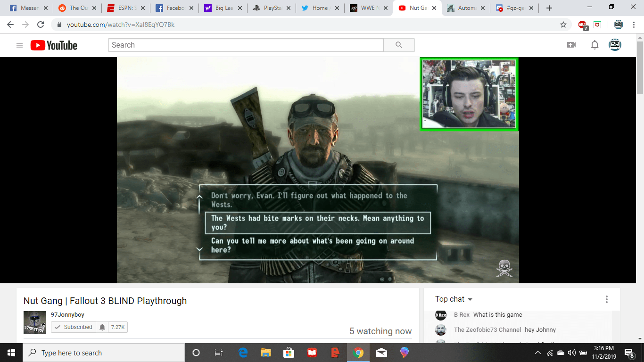Open a new Chrome tab
Image resolution: width=644 pixels, height=362 pixels.
[x=549, y=8]
